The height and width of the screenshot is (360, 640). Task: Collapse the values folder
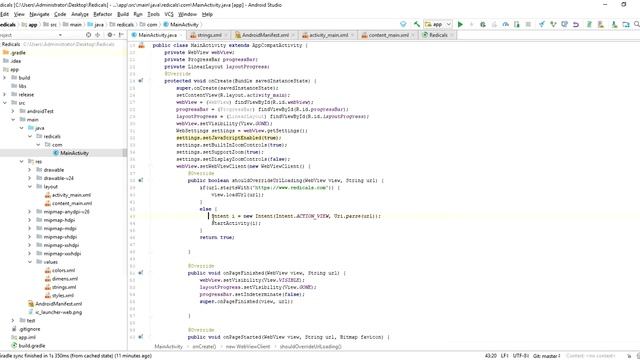[30, 262]
